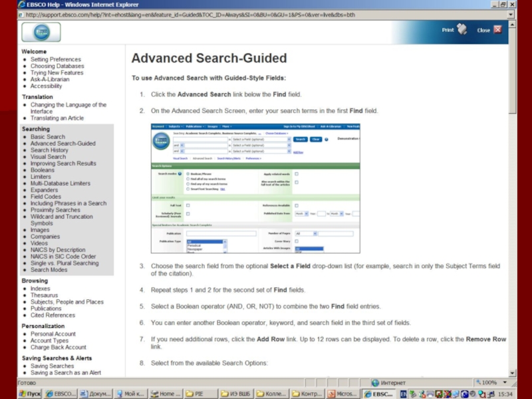Open Improving Search Results topic
The width and height of the screenshot is (532, 399).
(x=63, y=163)
